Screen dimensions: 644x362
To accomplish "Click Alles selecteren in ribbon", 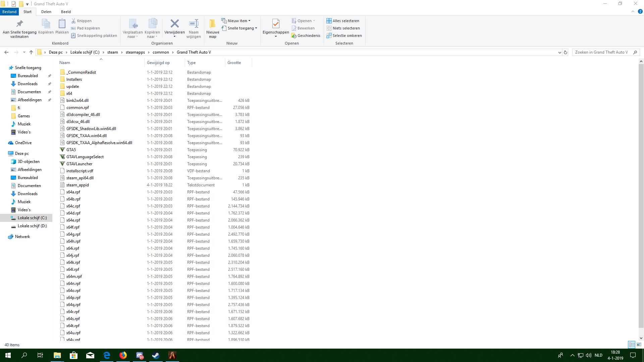I will 343,21.
